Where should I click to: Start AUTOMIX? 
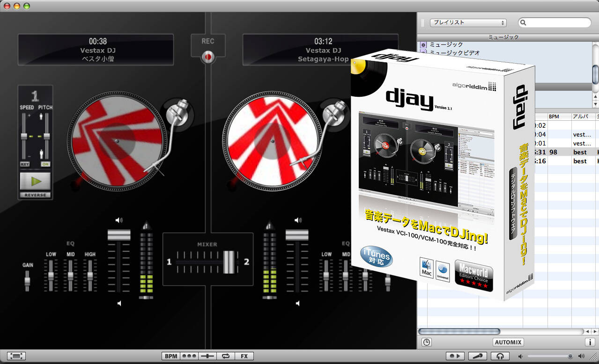pyautogui.click(x=509, y=342)
